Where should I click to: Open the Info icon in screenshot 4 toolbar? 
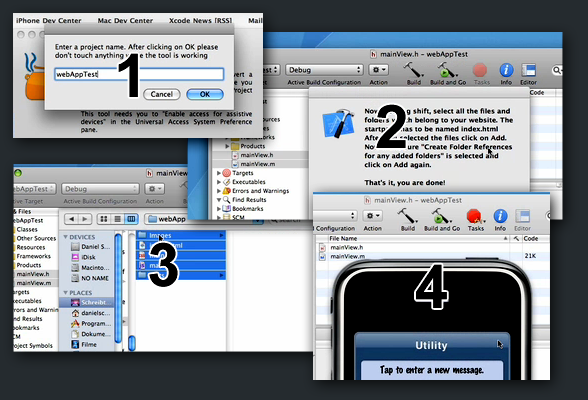(x=500, y=216)
